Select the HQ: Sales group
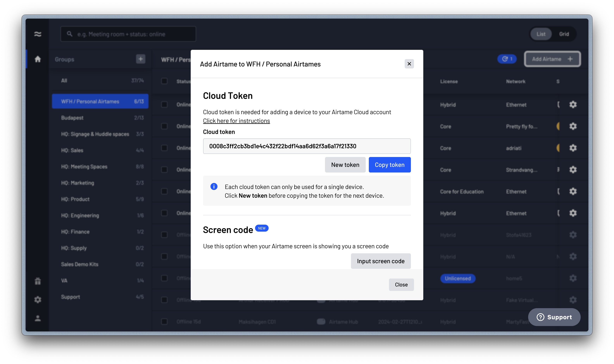 click(x=100, y=150)
